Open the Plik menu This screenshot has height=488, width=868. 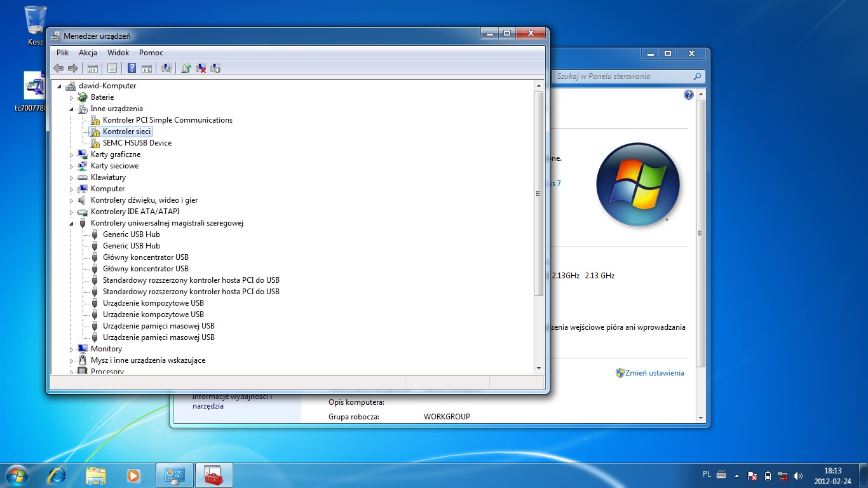[x=62, y=53]
